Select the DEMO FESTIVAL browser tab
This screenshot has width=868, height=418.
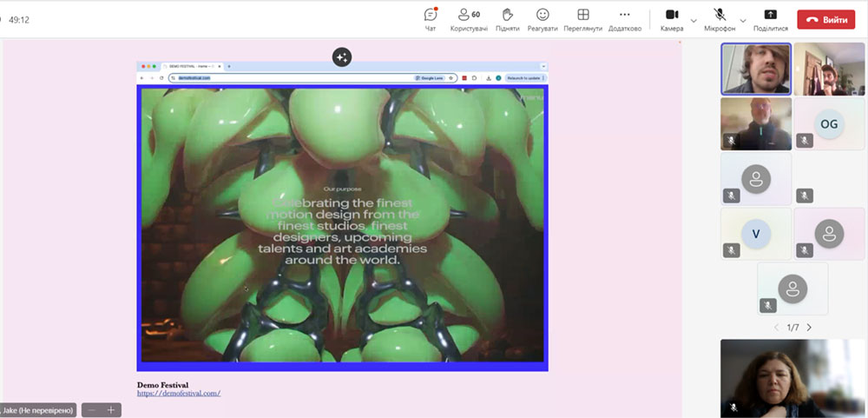coord(192,66)
